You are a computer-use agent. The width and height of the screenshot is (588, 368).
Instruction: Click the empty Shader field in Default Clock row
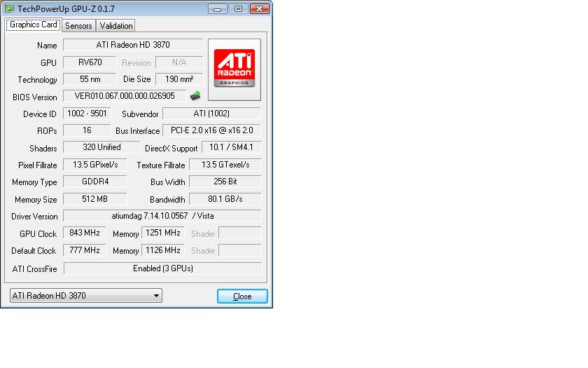click(x=240, y=250)
